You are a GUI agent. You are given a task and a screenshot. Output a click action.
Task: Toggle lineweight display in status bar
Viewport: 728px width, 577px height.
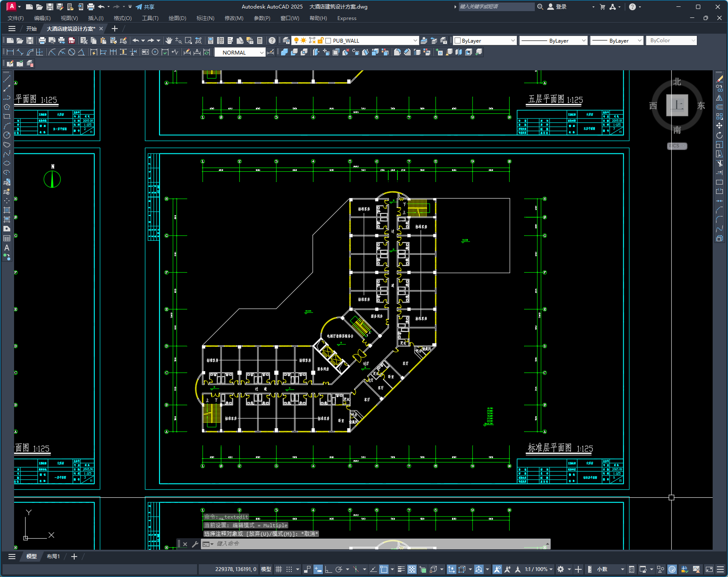point(401,569)
